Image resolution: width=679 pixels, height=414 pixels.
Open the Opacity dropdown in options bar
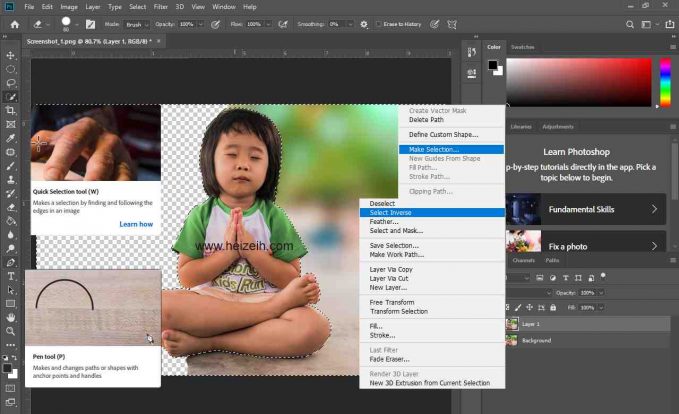pos(200,25)
